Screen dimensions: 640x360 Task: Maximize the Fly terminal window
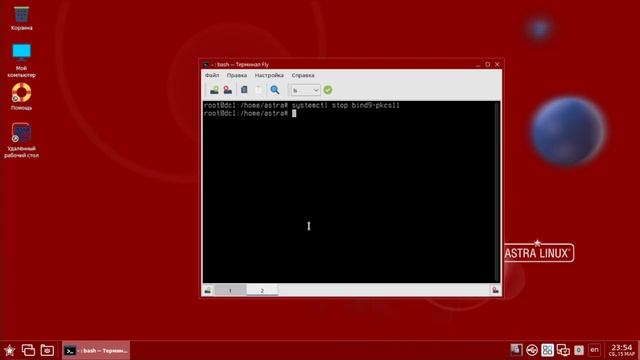click(487, 64)
